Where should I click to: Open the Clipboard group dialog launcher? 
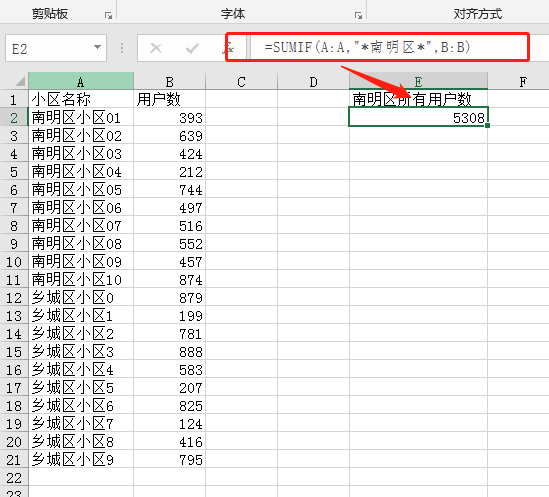(108, 15)
